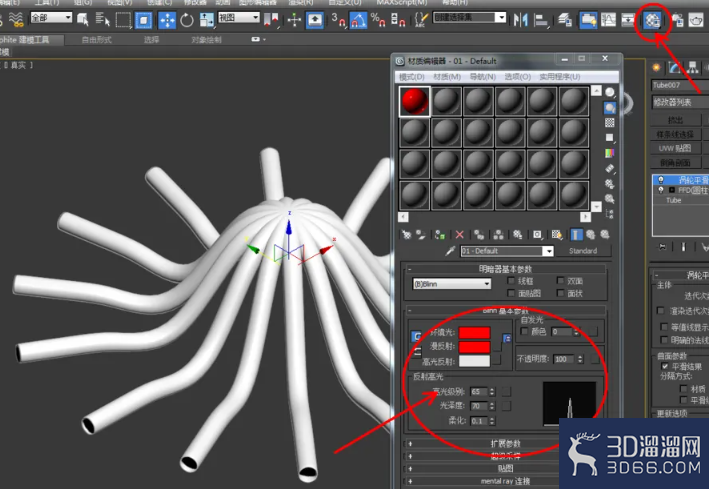This screenshot has width=709, height=489.
Task: Enable the 面状 (Faceted) checkbox
Action: [560, 293]
